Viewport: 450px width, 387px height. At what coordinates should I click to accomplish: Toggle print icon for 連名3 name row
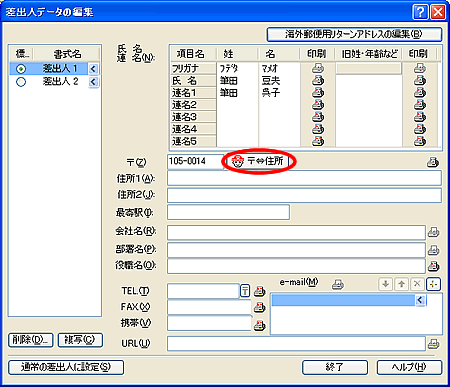(318, 117)
